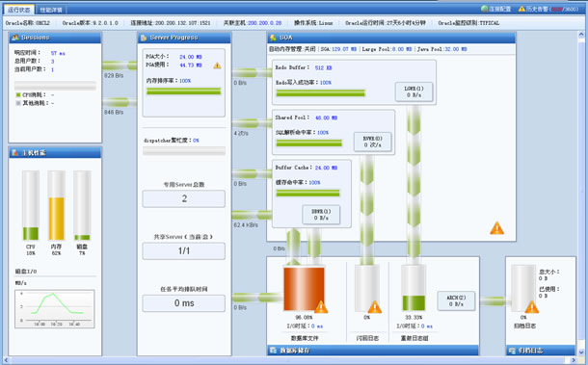The width and height of the screenshot is (588, 365).
Task: Click the 数据库存储 footer icon
Action: pyautogui.click(x=273, y=351)
